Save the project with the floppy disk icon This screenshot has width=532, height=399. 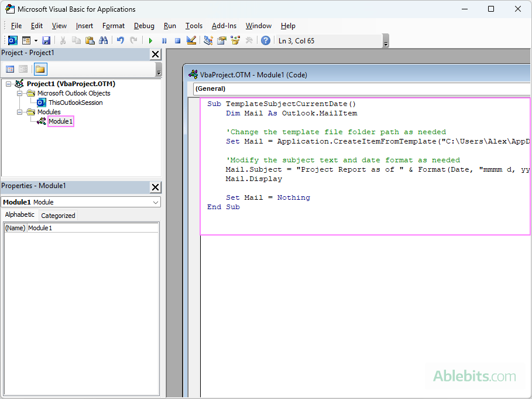(46, 41)
